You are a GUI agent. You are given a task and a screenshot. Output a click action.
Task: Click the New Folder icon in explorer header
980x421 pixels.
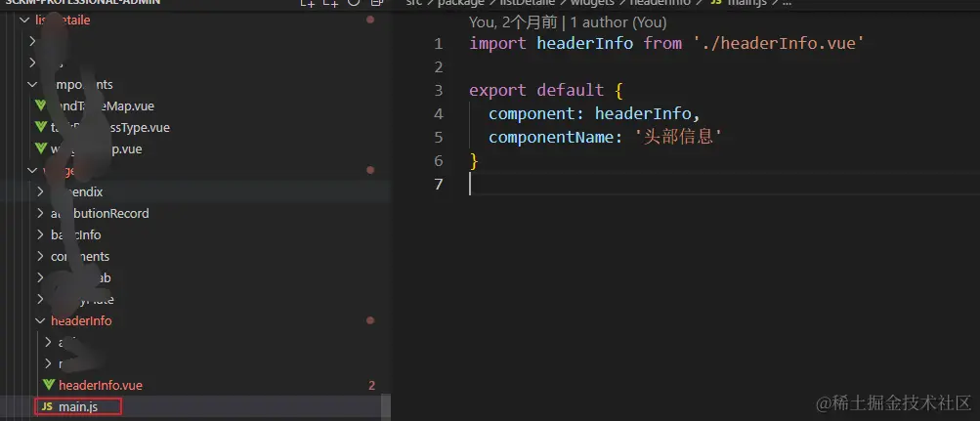click(330, 3)
